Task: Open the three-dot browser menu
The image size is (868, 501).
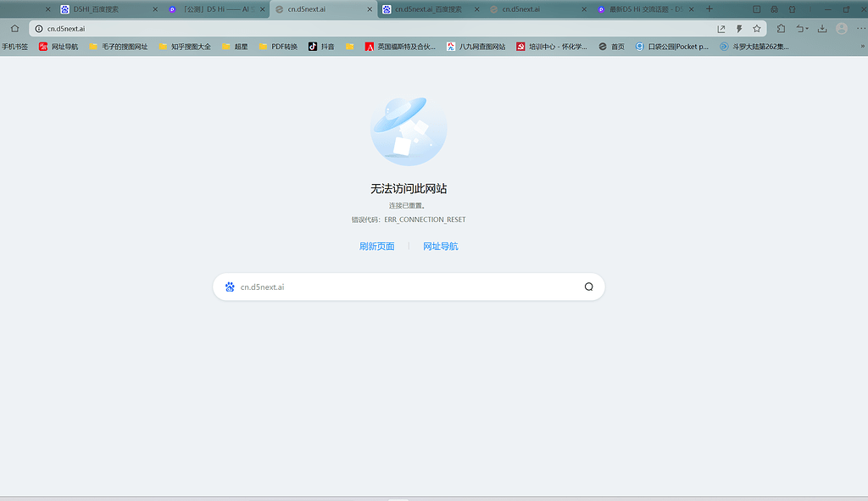Action: pyautogui.click(x=860, y=28)
